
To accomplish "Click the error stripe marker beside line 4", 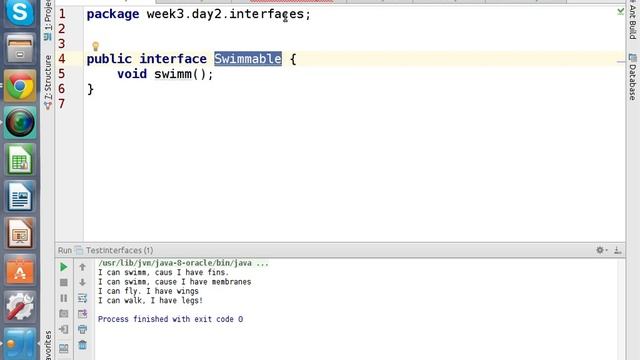I will (621, 62).
